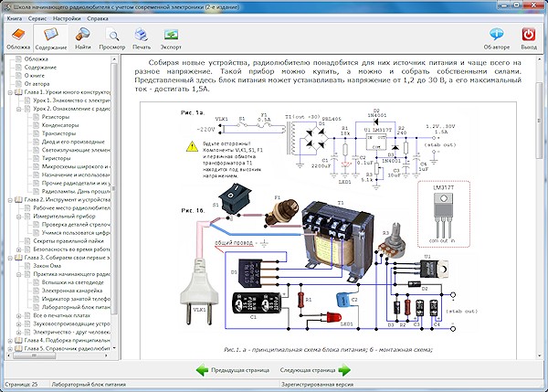Expand the Глава 4 tree node

pos(10,341)
